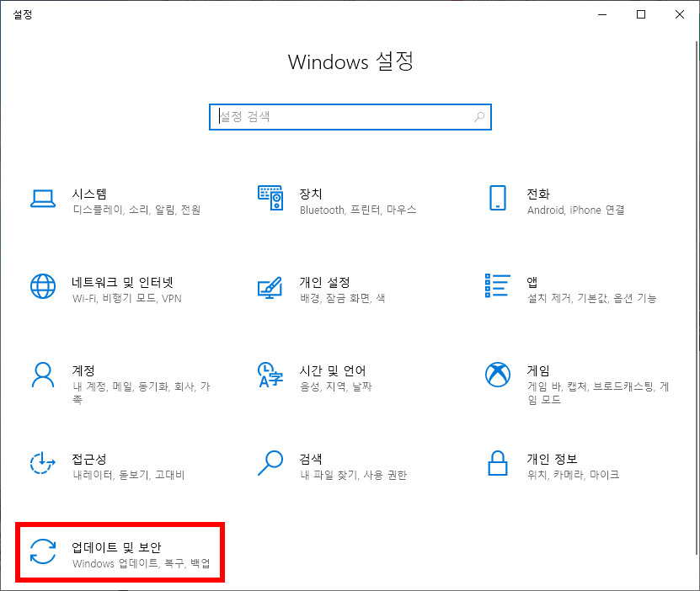700x591 pixels.
Task: Focus the 설정 검색 search field
Action: [x=350, y=117]
